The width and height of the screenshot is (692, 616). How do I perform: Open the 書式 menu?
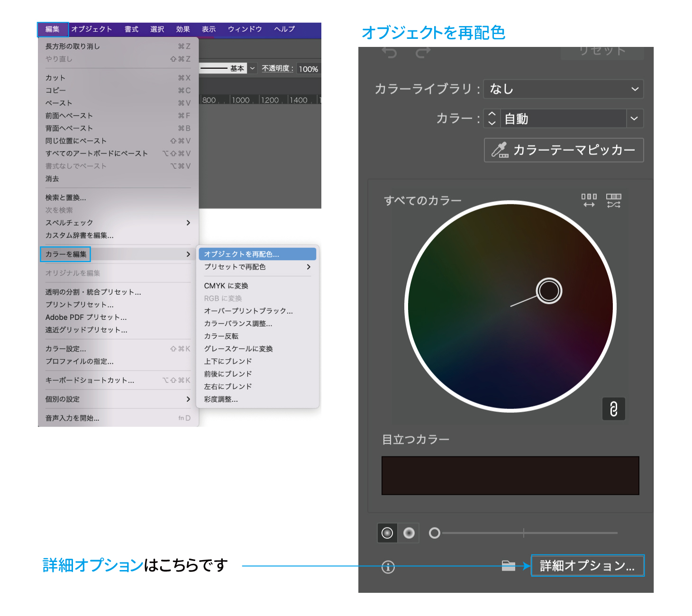(131, 29)
